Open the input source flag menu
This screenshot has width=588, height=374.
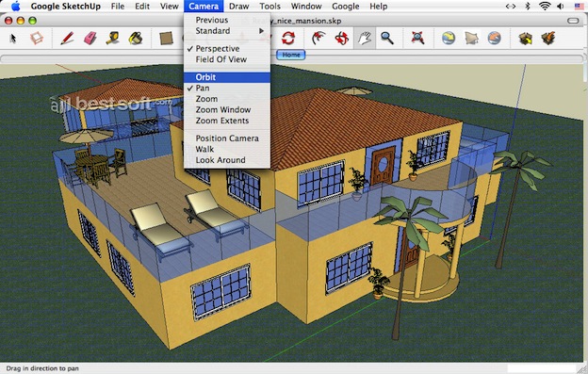pos(579,6)
